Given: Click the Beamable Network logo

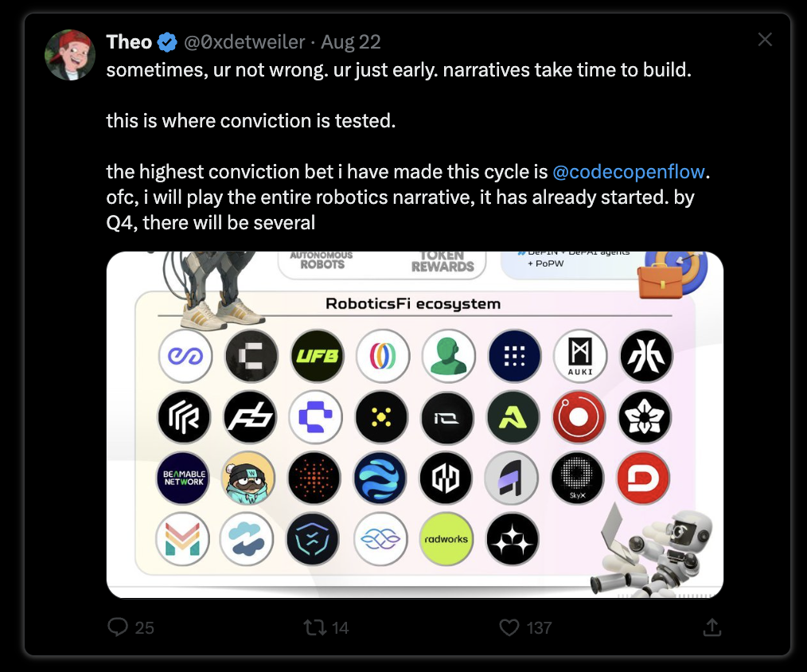Looking at the screenshot, I should (184, 478).
